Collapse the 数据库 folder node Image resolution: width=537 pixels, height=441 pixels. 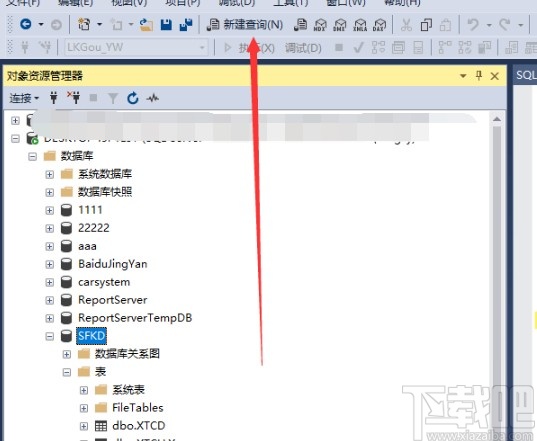click(33, 157)
